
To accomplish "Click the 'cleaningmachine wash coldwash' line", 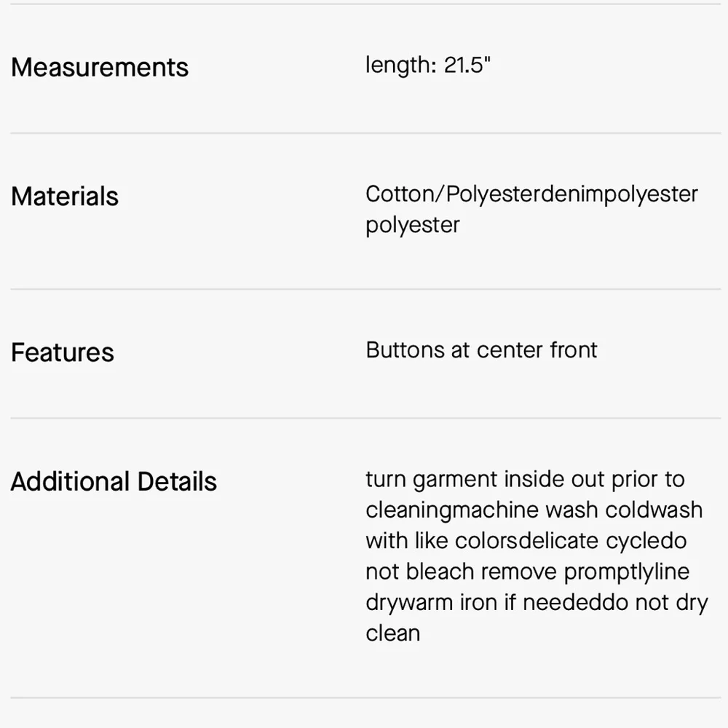I will click(x=534, y=510).
